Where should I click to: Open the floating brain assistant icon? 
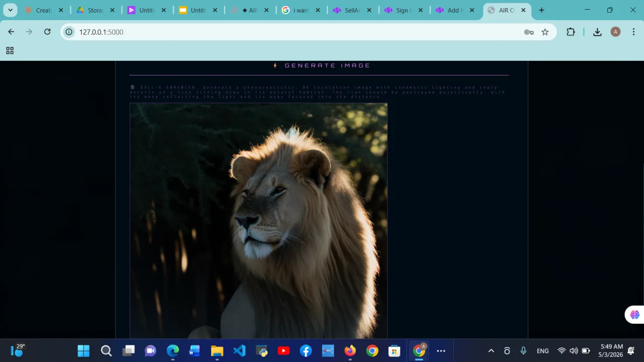point(634,315)
